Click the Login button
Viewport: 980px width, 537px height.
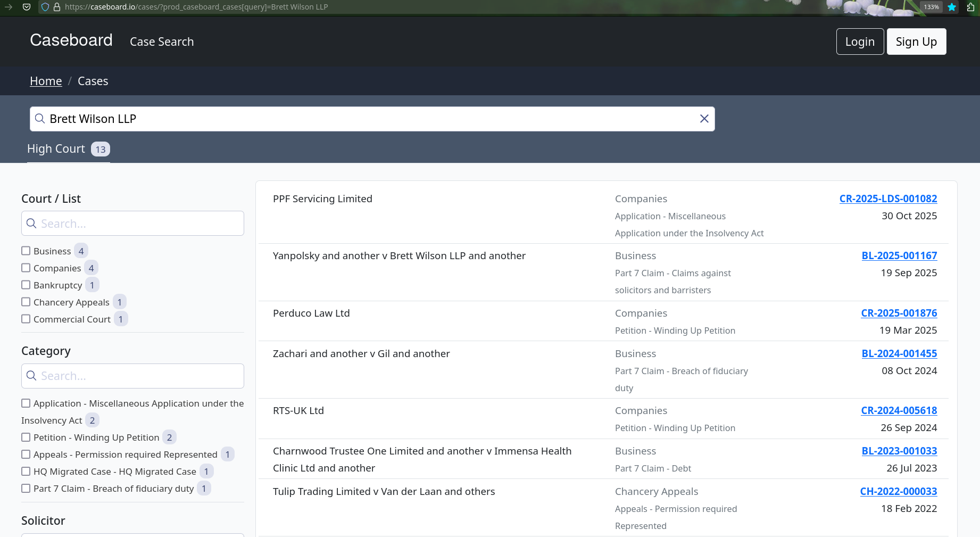[x=860, y=42]
